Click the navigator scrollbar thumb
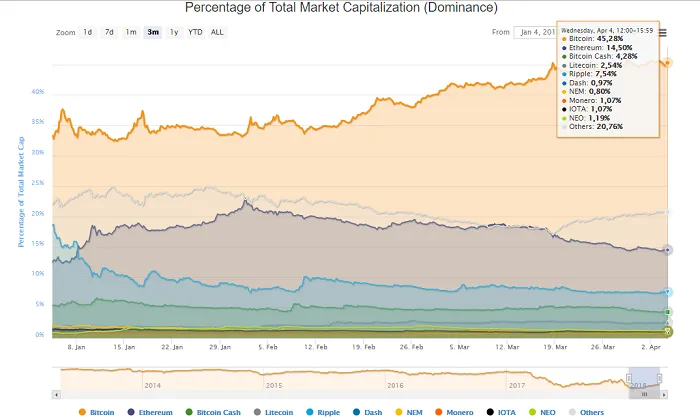 click(643, 394)
